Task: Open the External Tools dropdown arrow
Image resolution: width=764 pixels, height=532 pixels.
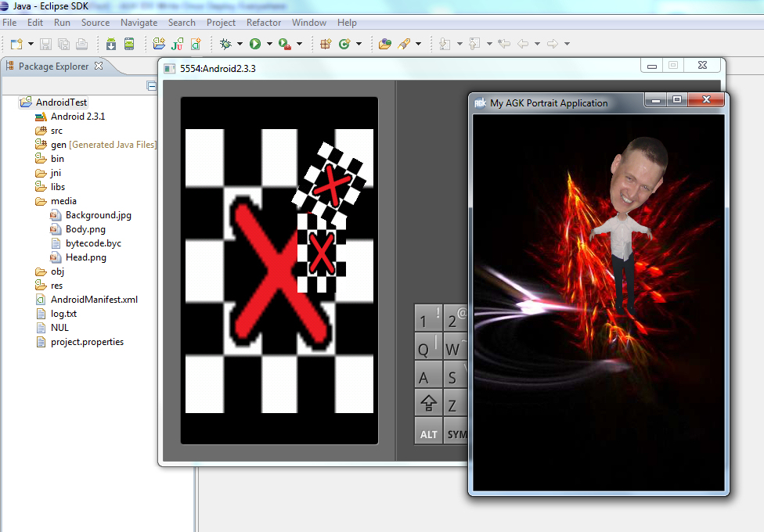Action: coord(299,44)
